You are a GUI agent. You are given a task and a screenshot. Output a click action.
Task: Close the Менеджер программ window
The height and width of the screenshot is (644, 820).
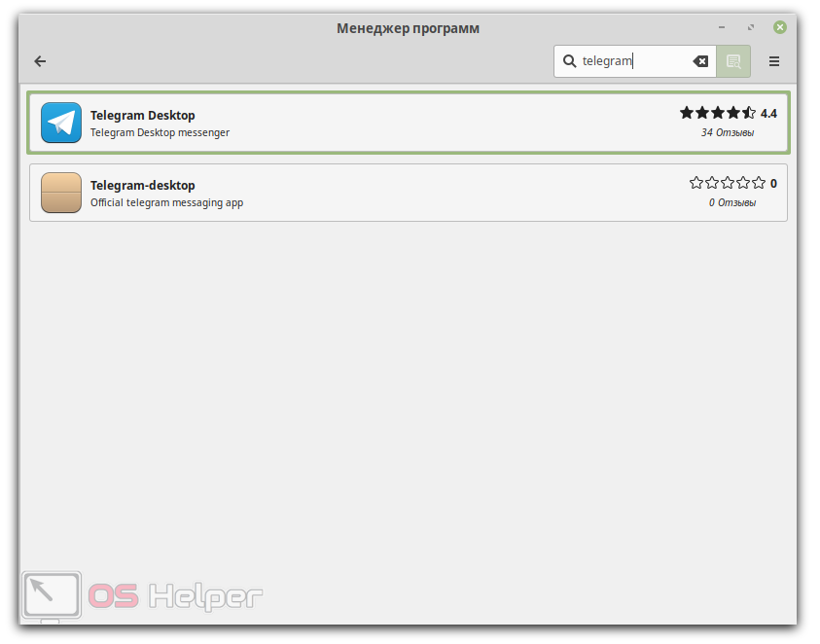779,28
